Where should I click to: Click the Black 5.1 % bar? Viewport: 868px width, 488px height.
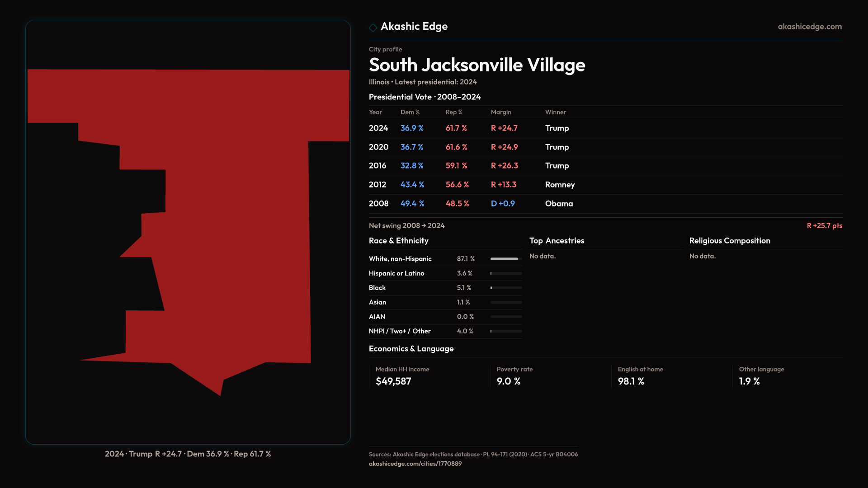[x=506, y=288]
